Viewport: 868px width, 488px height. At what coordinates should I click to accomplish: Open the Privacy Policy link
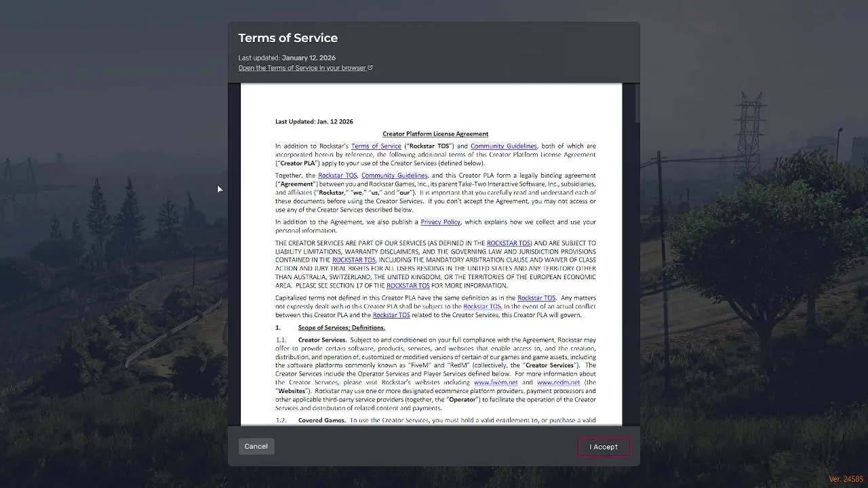[440, 222]
